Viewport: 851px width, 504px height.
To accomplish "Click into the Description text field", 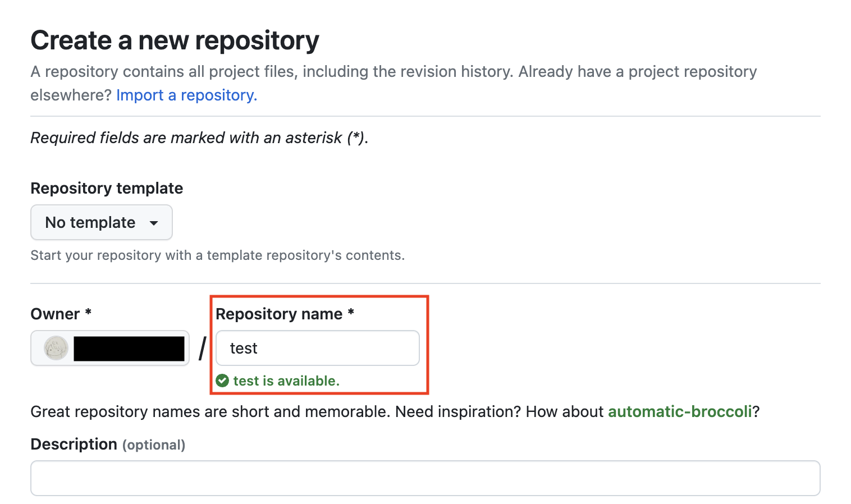I will (x=425, y=478).
